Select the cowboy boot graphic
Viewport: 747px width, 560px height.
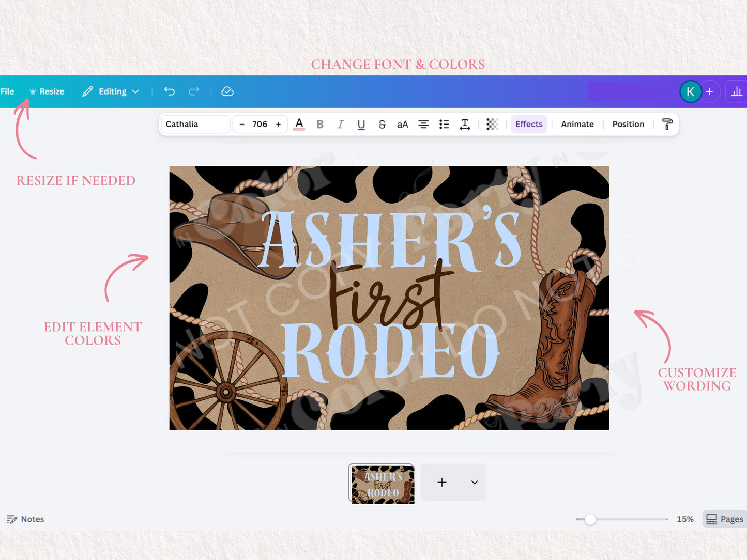point(542,347)
